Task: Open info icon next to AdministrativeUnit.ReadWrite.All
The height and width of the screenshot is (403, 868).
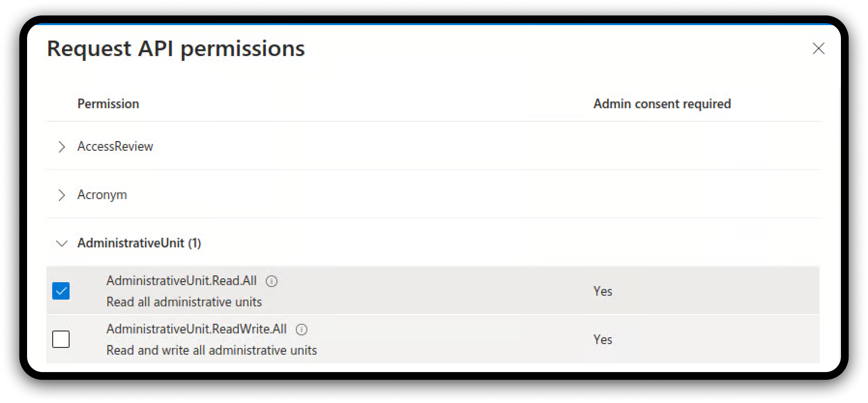Action: [x=302, y=330]
